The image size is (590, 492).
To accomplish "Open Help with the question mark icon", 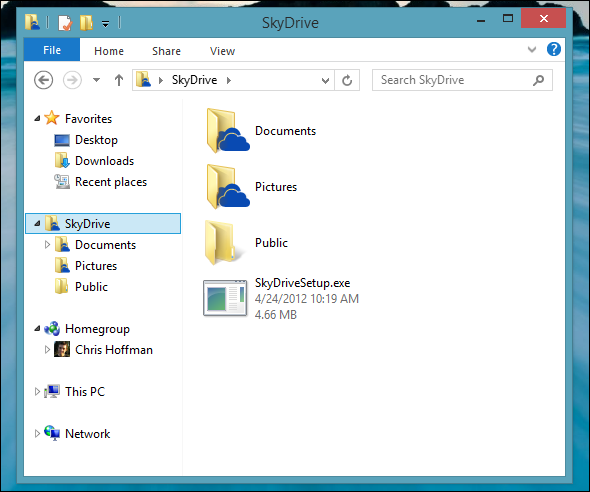I will (554, 49).
